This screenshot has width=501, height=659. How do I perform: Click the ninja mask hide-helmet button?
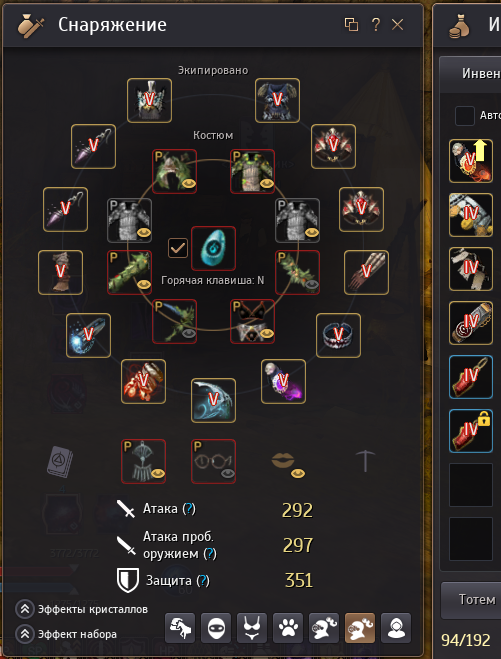(216, 628)
